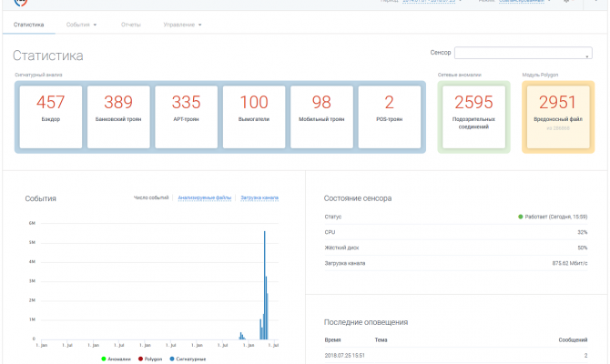
Task: Open the Подозрительных соединений 2595 card
Action: [x=472, y=116]
